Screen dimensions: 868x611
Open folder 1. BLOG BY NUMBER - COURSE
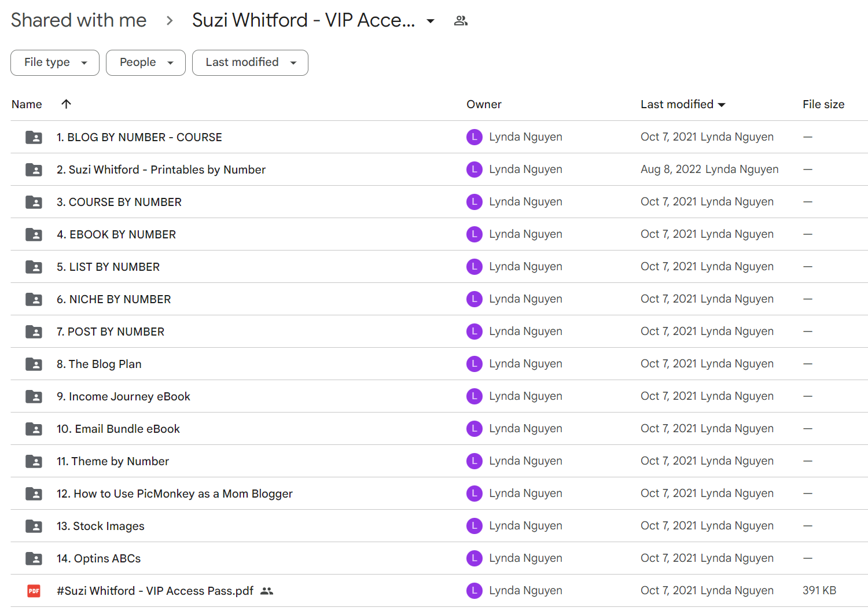click(139, 137)
